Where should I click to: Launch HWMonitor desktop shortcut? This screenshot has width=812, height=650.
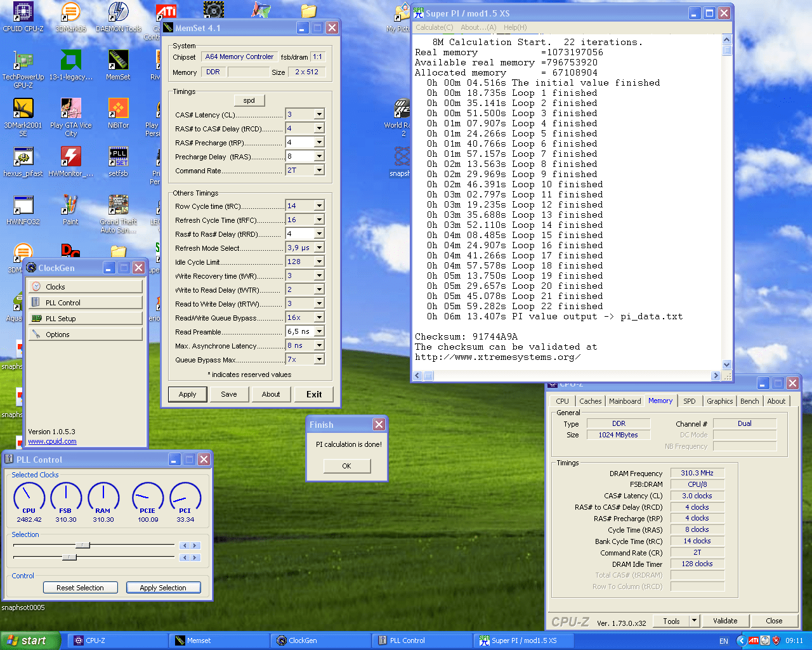click(x=70, y=162)
